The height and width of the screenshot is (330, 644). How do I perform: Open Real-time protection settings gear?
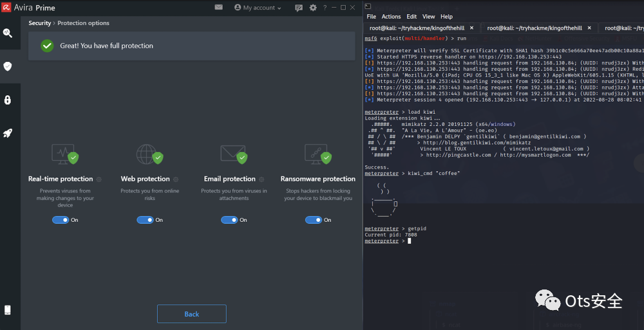[x=99, y=179]
